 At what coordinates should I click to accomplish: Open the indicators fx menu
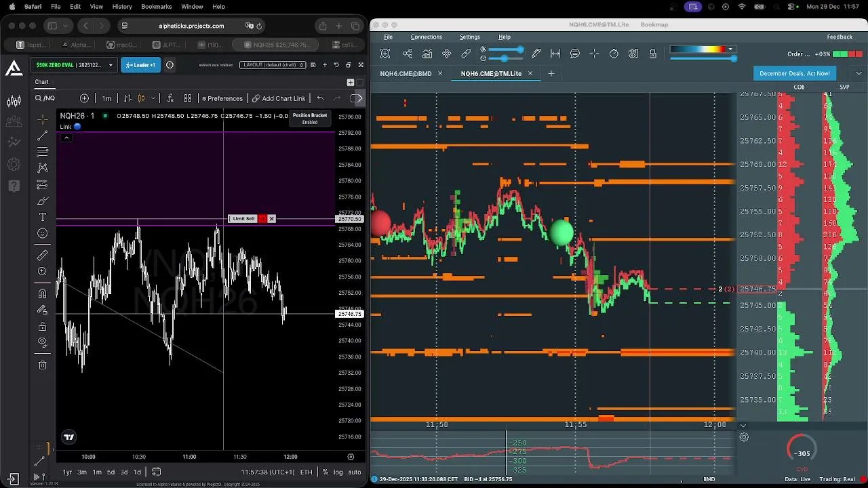[170, 98]
